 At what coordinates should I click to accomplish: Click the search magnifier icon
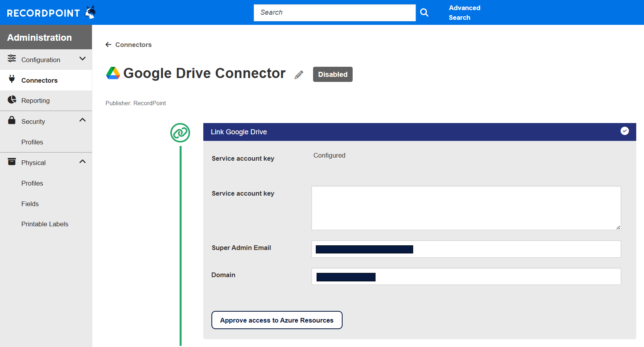(424, 12)
